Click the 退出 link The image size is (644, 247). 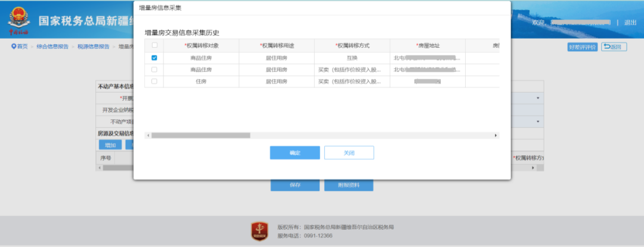[x=630, y=23]
